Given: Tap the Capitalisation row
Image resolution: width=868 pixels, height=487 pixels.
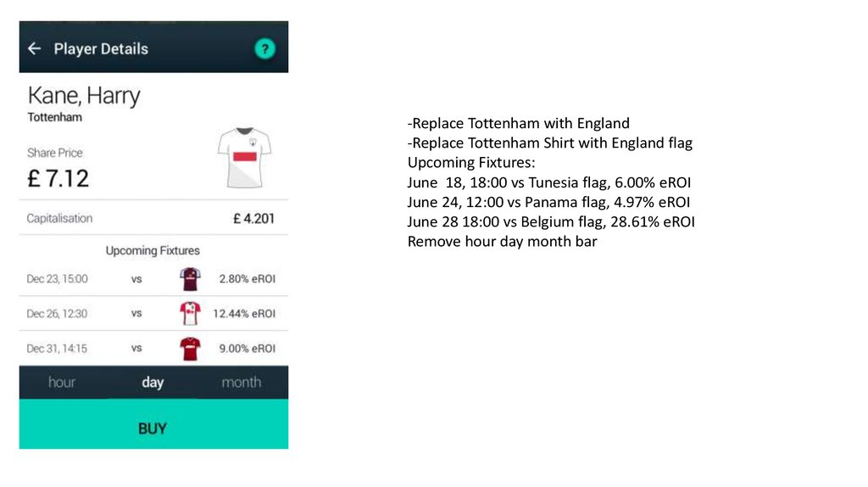Looking at the screenshot, I should point(153,219).
